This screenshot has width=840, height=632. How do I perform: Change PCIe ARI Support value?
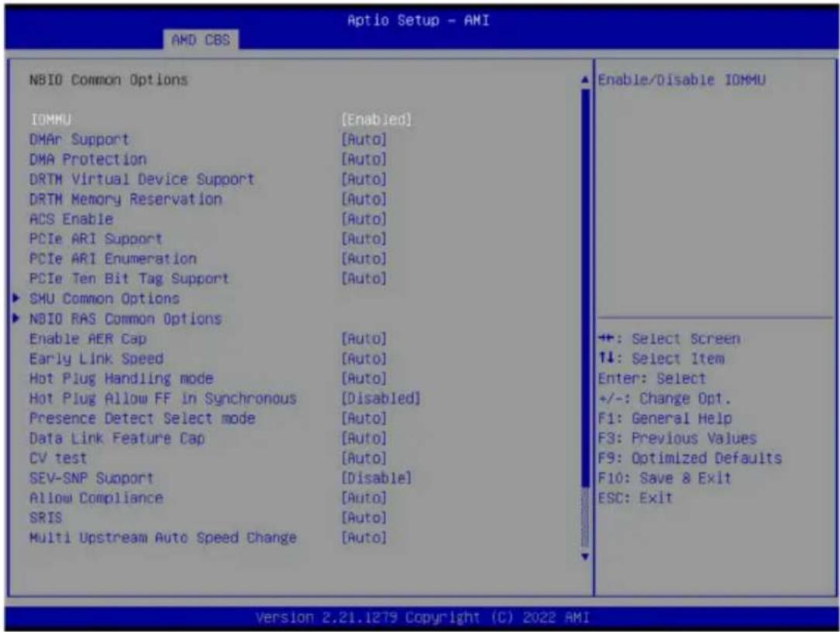click(363, 239)
